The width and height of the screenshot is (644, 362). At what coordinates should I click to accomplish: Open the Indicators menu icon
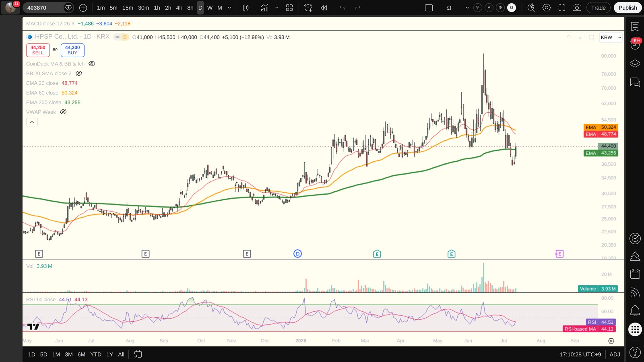(x=264, y=8)
